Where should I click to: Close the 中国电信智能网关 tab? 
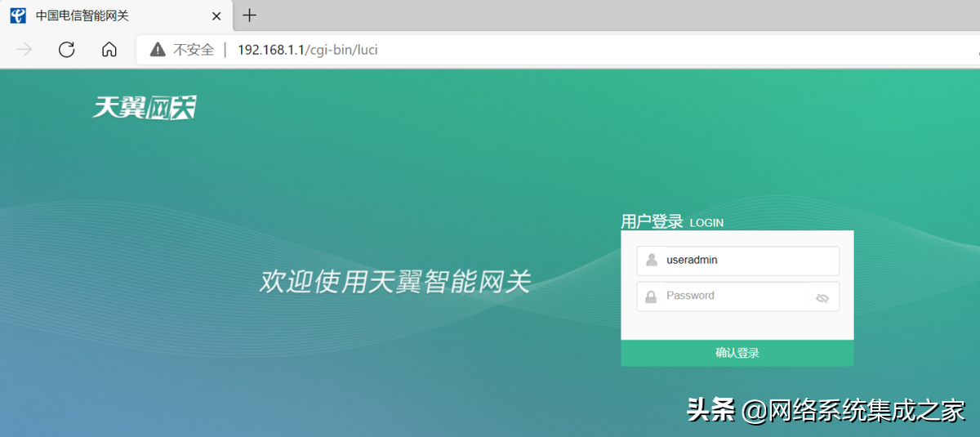[216, 16]
